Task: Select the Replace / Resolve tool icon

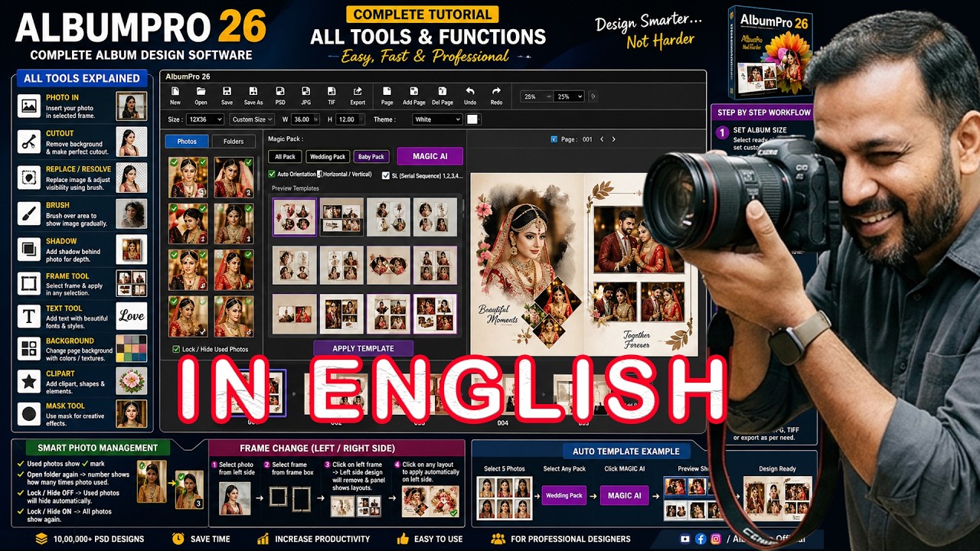Action: pyautogui.click(x=29, y=177)
